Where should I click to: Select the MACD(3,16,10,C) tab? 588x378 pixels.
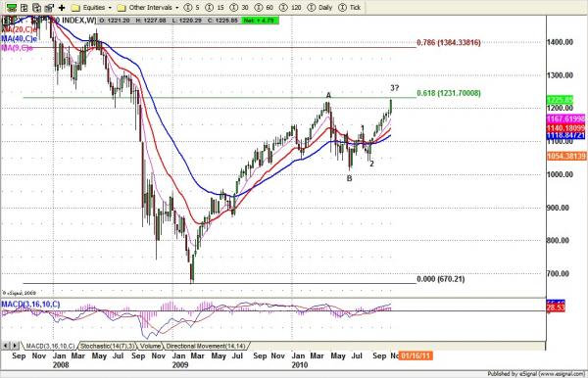[50, 346]
